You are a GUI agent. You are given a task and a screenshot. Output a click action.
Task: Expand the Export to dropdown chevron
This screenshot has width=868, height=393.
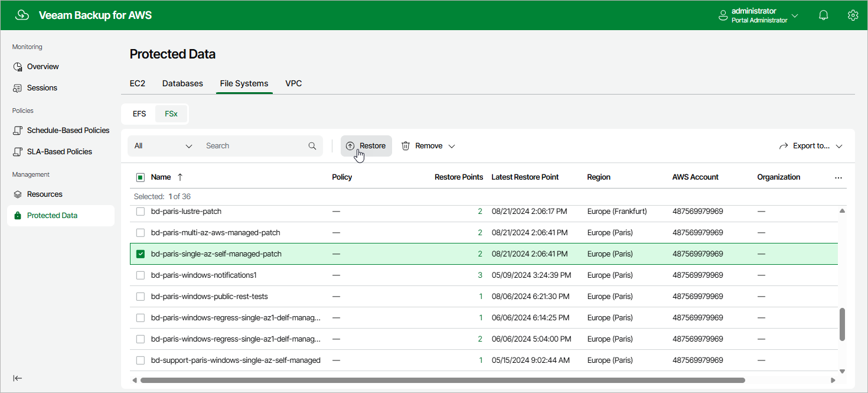pyautogui.click(x=839, y=146)
